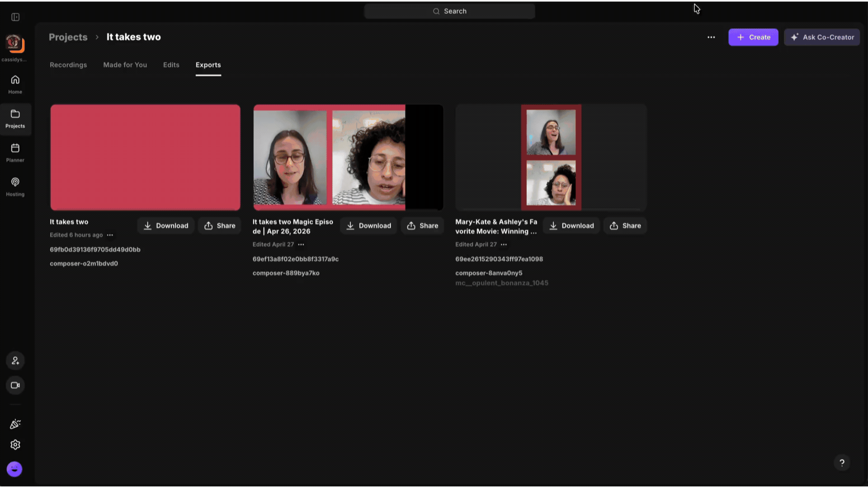Screen dimensions: 868x488
Task: Click the It takes two breadcrumb title
Action: (133, 37)
